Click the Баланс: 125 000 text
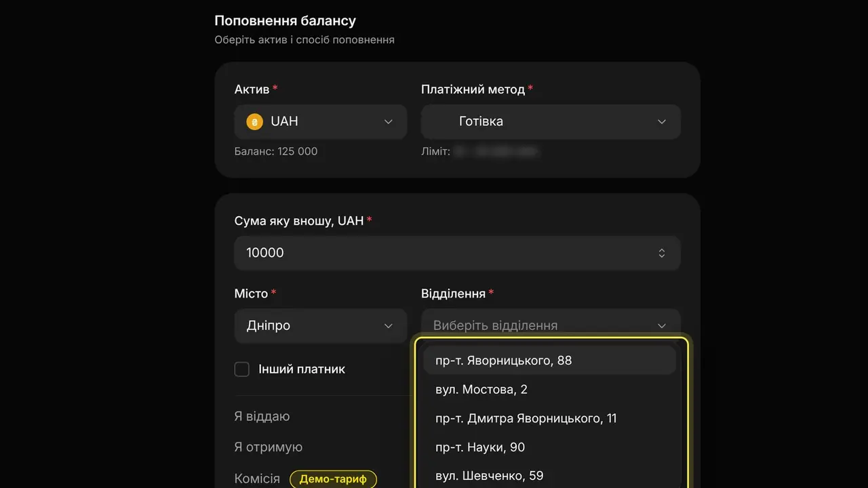868x488 pixels. [276, 152]
